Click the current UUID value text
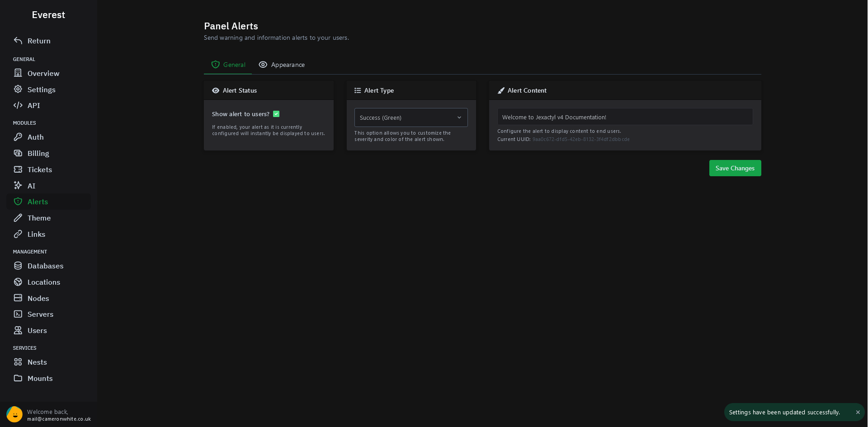The image size is (868, 427). [x=581, y=139]
